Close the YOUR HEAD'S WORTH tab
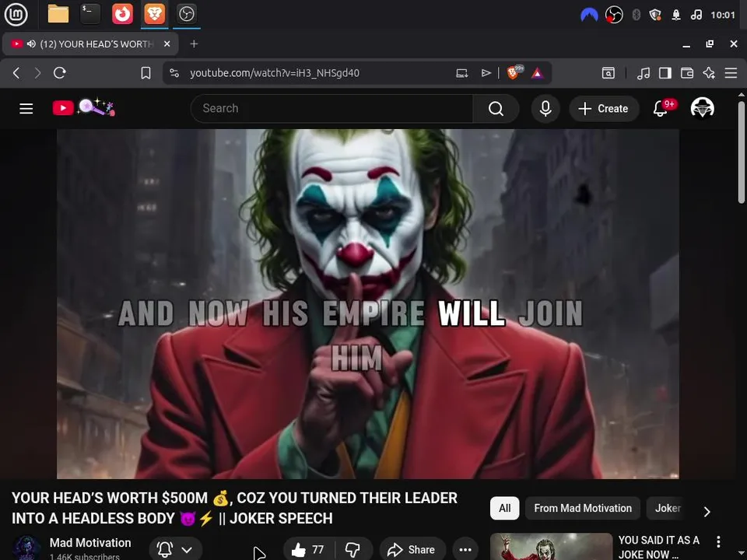This screenshot has height=560, width=747. point(167,44)
